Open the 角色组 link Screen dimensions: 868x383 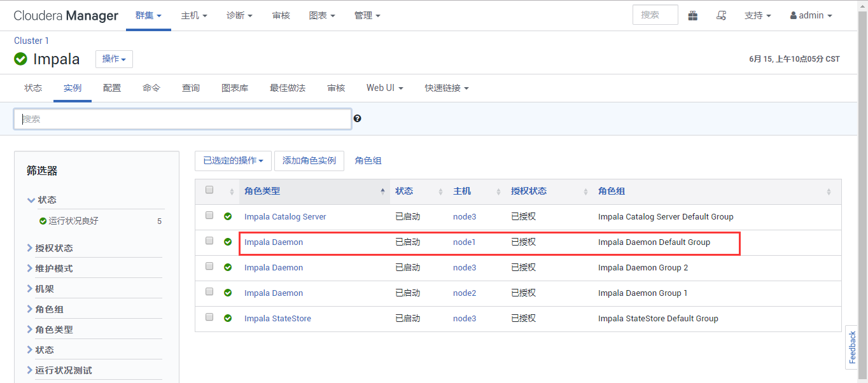368,161
